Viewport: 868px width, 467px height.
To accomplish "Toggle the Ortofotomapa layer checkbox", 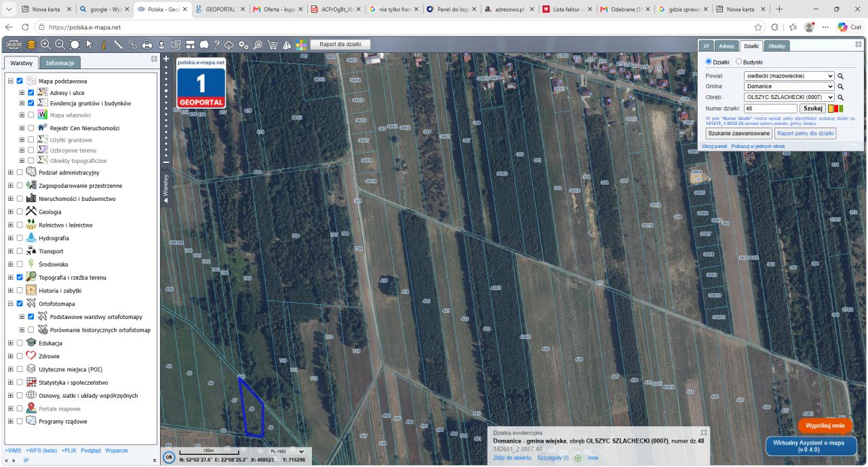I will point(20,303).
